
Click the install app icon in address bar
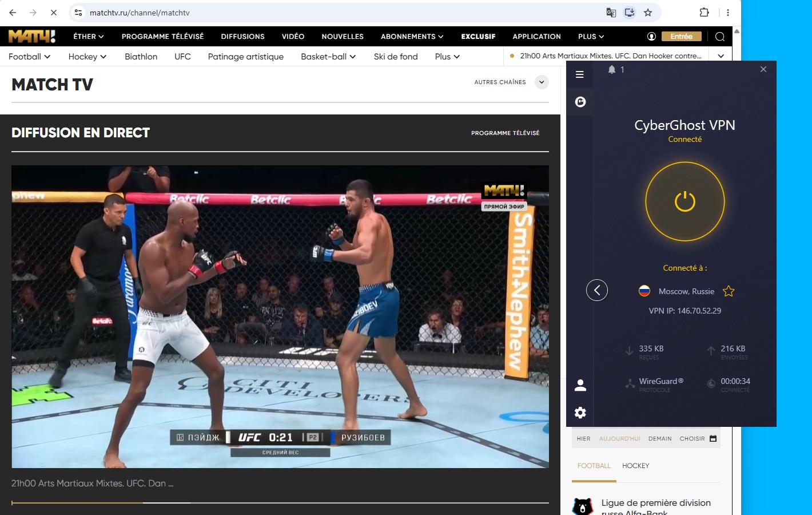630,13
